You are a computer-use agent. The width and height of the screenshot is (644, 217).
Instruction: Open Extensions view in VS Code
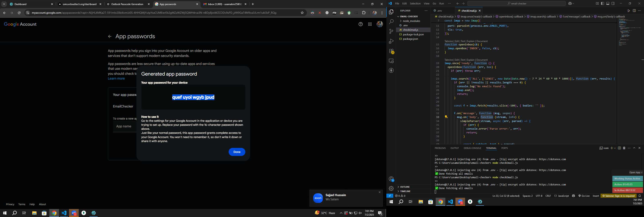point(391,51)
